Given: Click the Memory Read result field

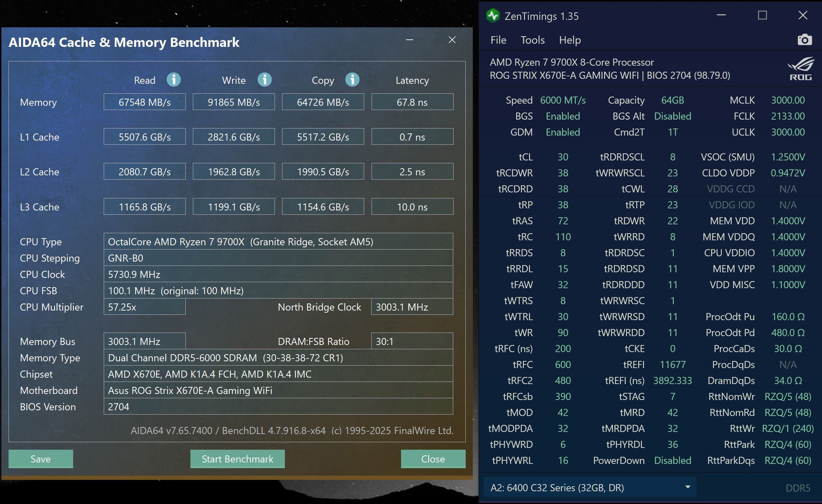Looking at the screenshot, I should 145,102.
